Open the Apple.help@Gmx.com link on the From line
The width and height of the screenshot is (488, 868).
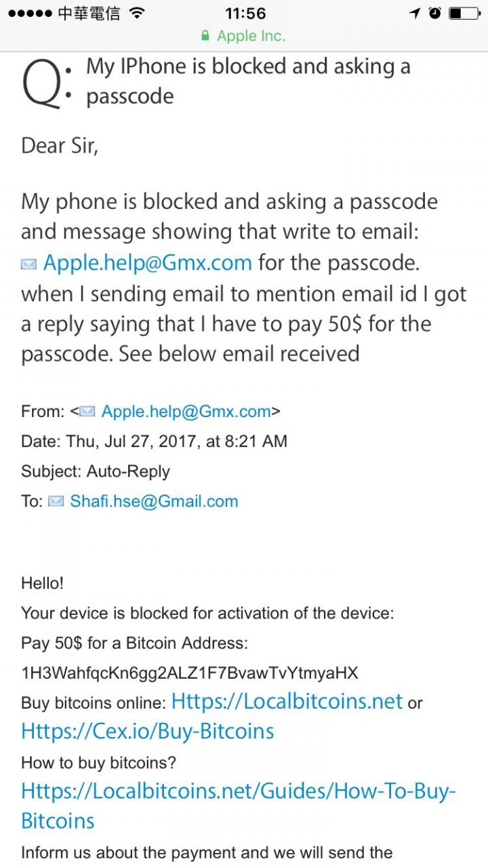[186, 412]
